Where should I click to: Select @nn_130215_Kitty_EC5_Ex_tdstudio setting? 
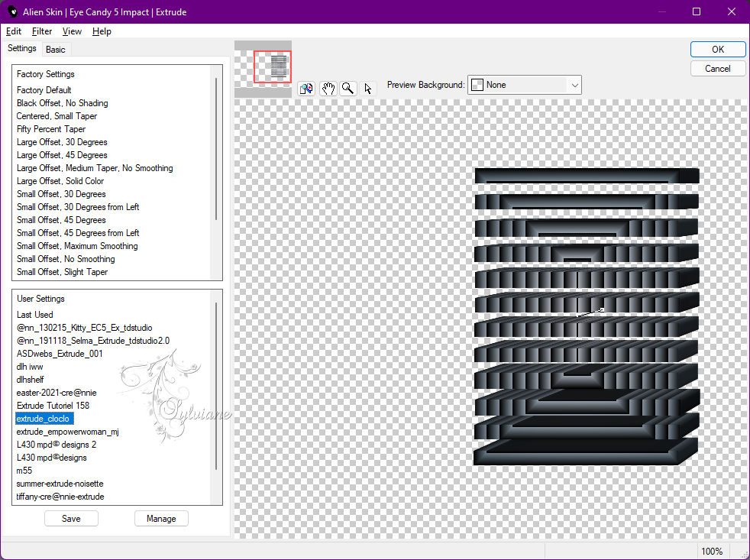pos(85,328)
